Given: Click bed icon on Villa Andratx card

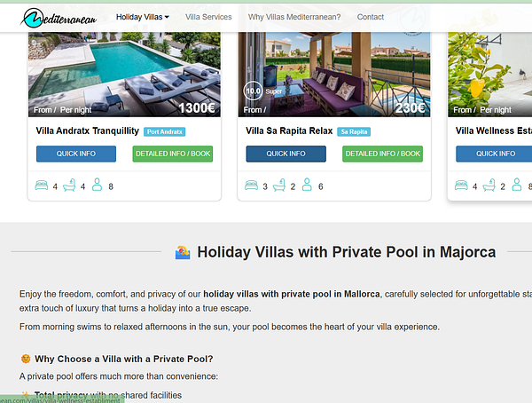Looking at the screenshot, I should [x=42, y=186].
